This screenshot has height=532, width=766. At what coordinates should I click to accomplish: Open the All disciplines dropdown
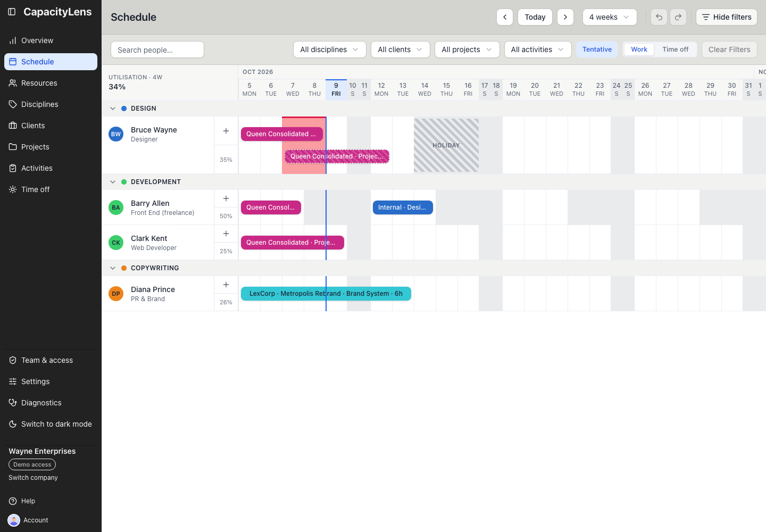(x=330, y=49)
